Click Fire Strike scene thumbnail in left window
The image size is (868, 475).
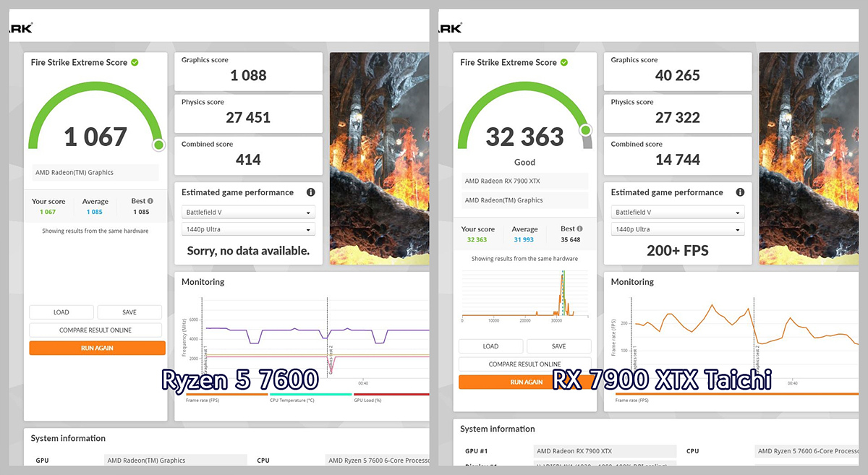379,158
